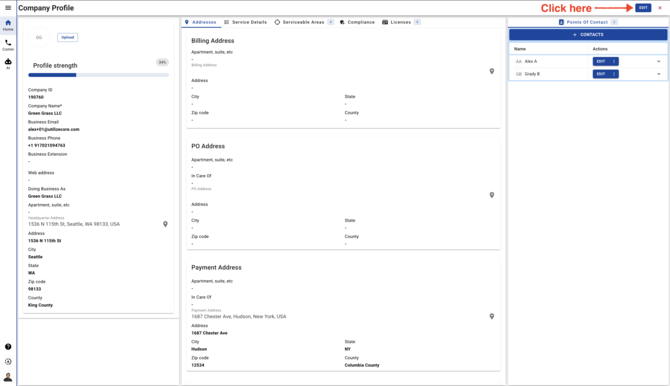
Task: Open the hamburger menu icon
Action: tap(8, 8)
